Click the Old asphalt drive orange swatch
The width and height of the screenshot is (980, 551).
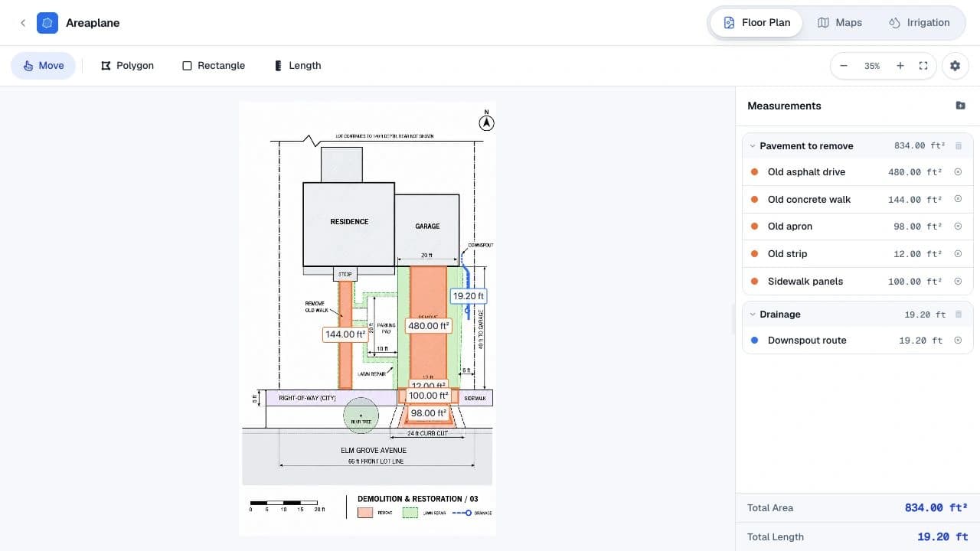[755, 172]
